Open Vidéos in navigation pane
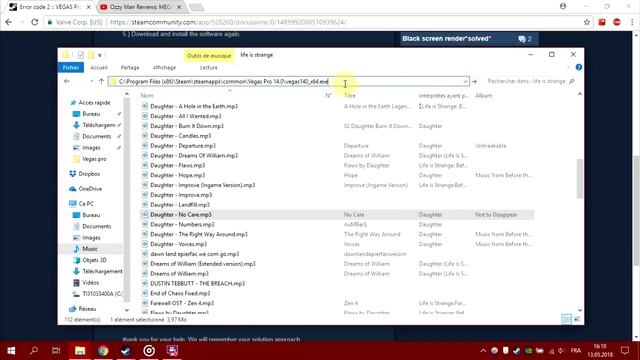Image resolution: width=640 pixels, height=360 pixels. point(90,282)
